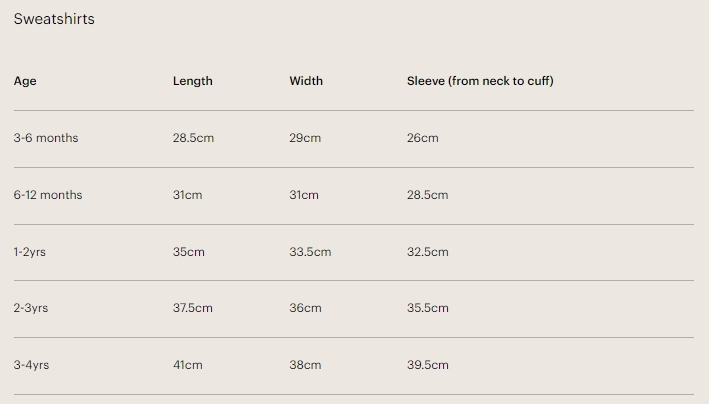Image resolution: width=709 pixels, height=404 pixels.
Task: Click the 39.5cm sleeve value
Action: [x=427, y=365]
